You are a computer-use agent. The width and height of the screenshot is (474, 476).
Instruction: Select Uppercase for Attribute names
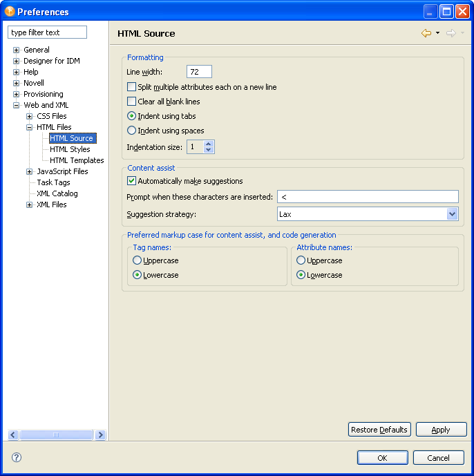click(x=301, y=260)
